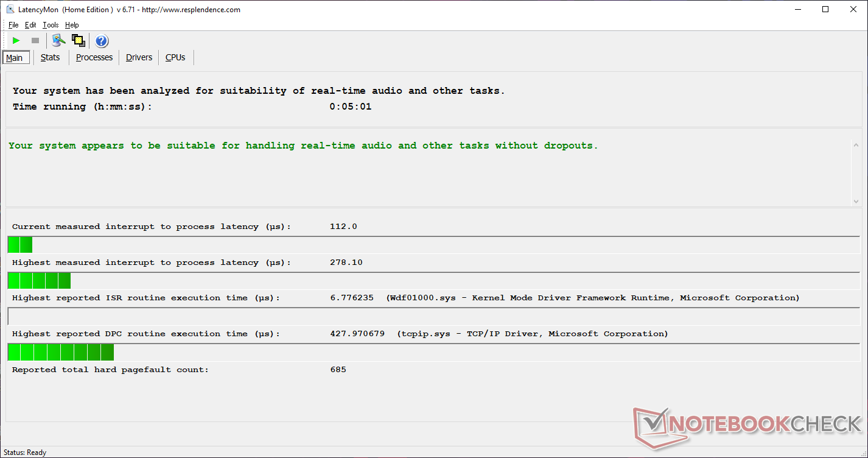This screenshot has height=458, width=868.
Task: Open the File menu
Action: [13, 25]
